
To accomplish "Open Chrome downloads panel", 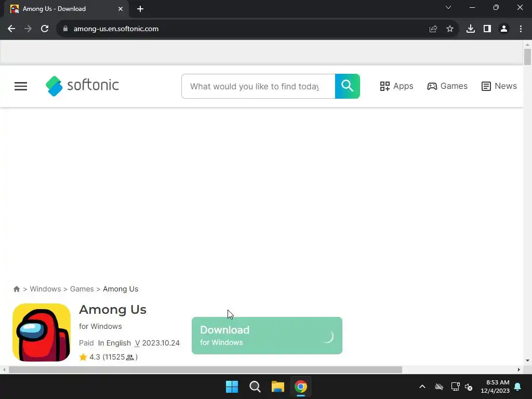I will pyautogui.click(x=471, y=29).
